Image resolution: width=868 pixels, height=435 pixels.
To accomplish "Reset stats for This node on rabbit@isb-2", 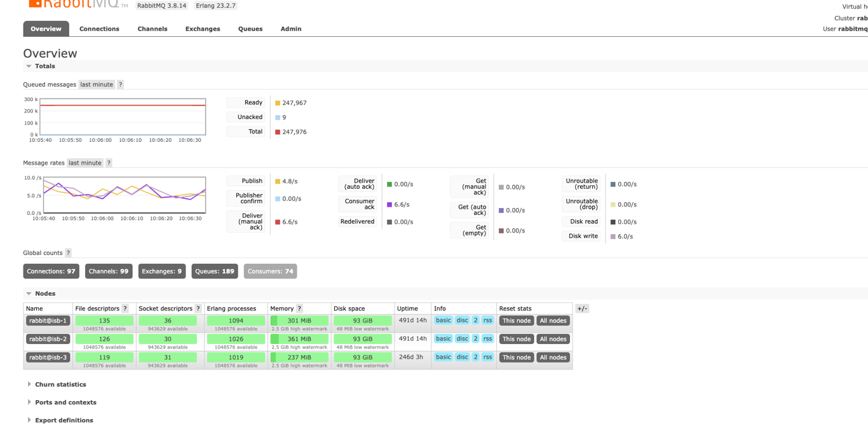I will click(517, 339).
